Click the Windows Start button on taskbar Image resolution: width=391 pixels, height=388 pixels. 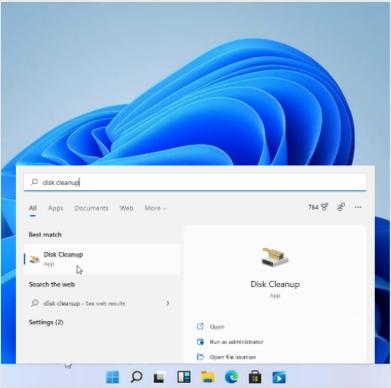point(113,377)
